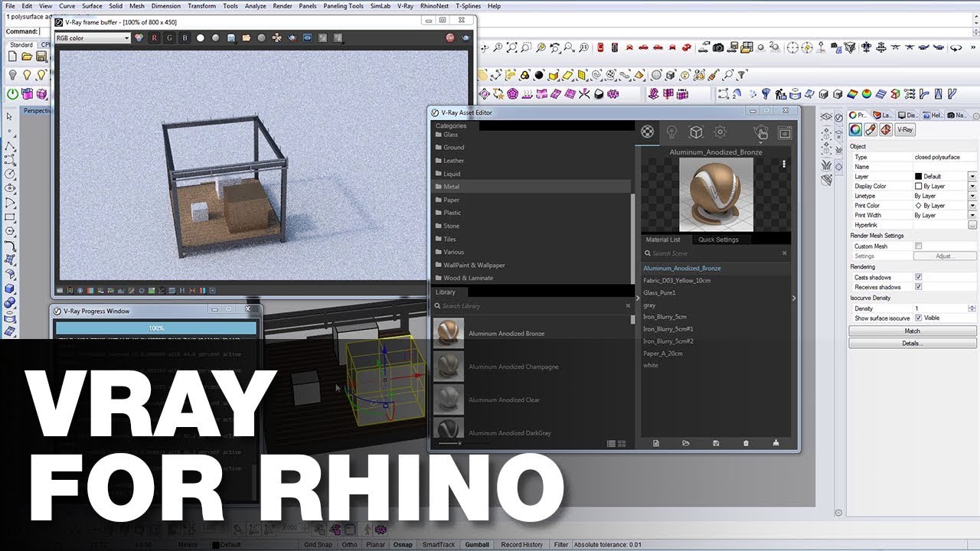Viewport: 980px width, 551px height.
Task: Click the render teapot icon in Asset Editor
Action: pos(760,132)
